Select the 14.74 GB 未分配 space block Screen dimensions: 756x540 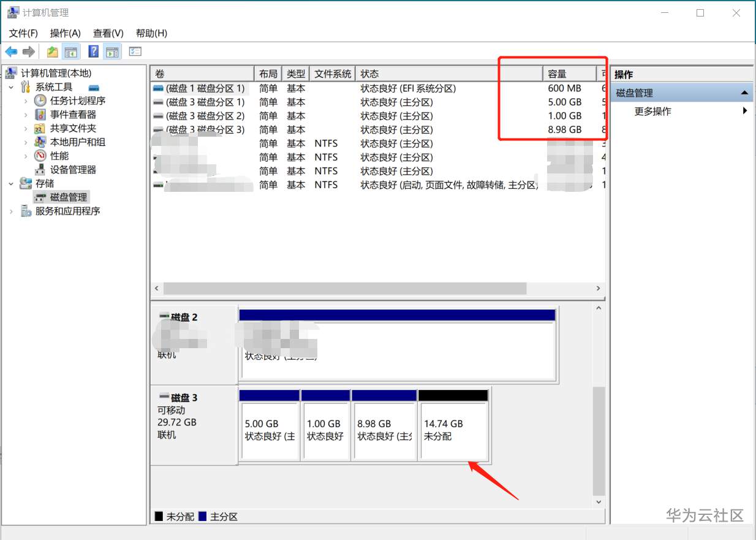[453, 425]
